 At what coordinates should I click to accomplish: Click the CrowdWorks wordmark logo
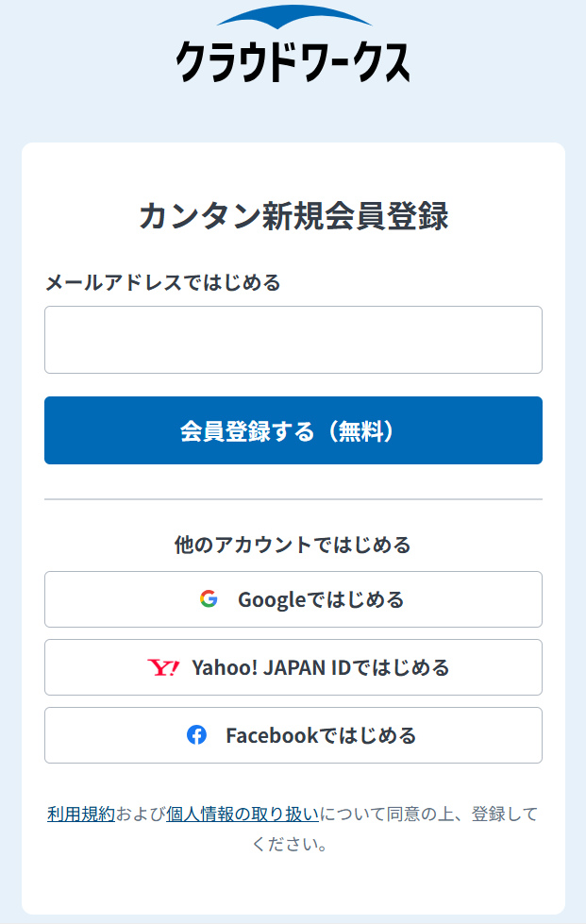tap(293, 59)
